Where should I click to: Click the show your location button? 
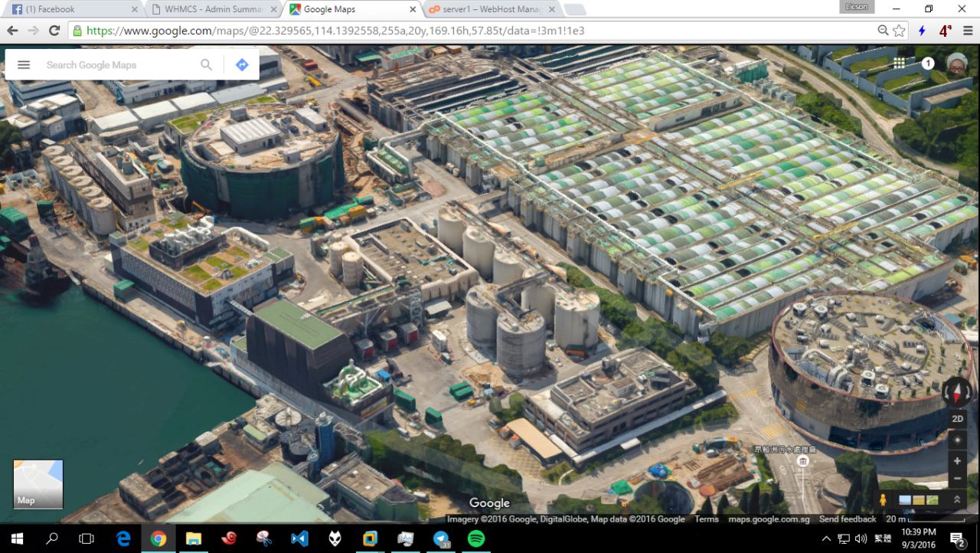(957, 440)
